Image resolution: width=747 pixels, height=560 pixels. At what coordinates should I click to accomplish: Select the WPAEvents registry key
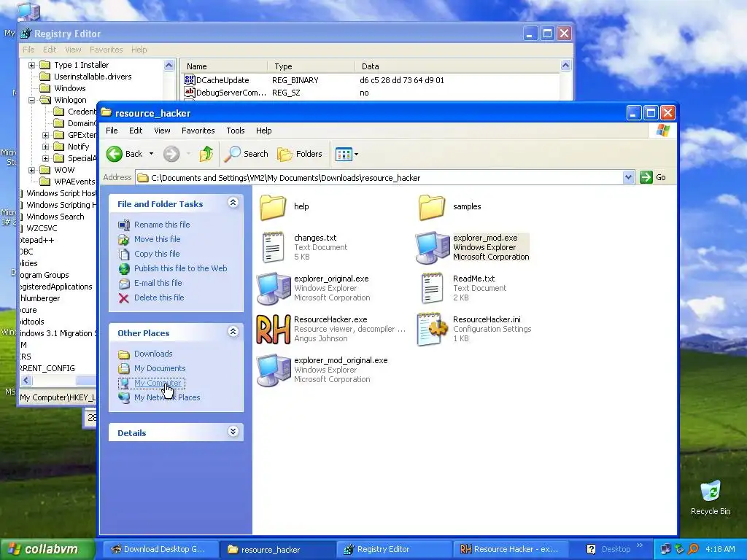click(74, 182)
